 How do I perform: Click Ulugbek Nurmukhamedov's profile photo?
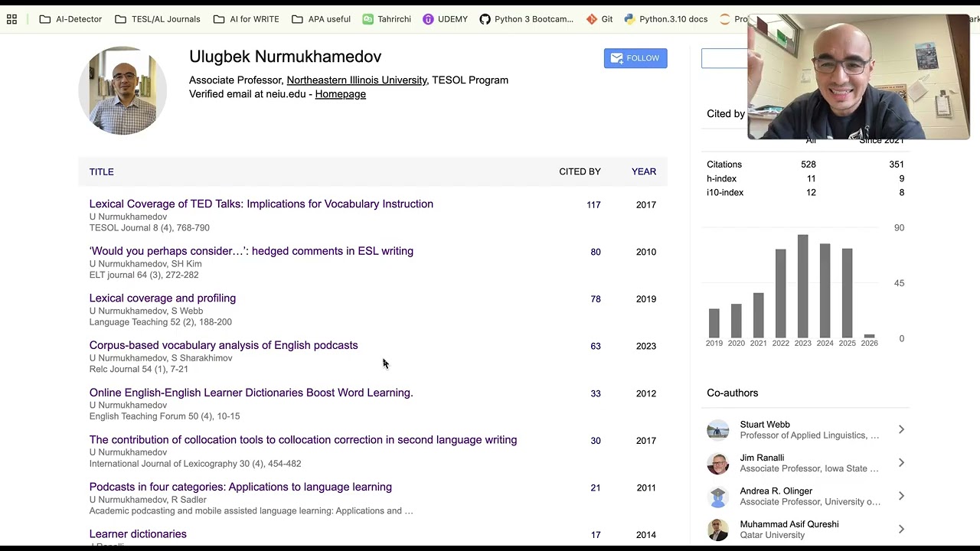[122, 90]
